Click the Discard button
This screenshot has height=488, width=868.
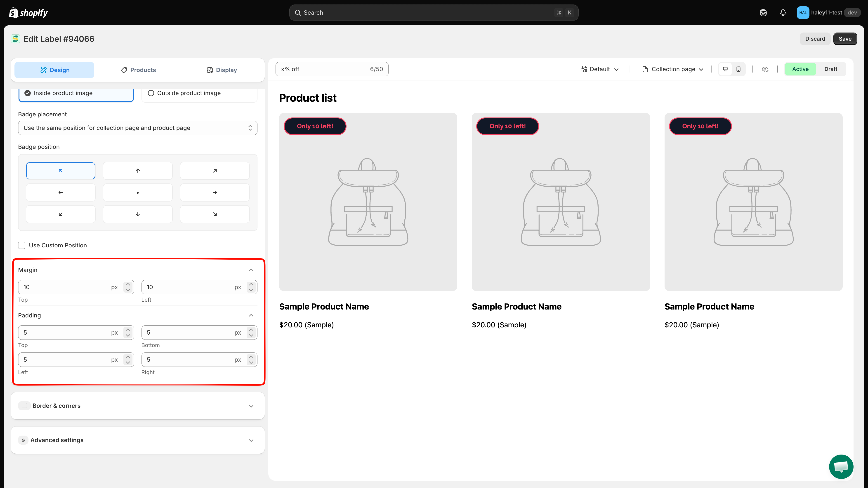click(x=815, y=39)
